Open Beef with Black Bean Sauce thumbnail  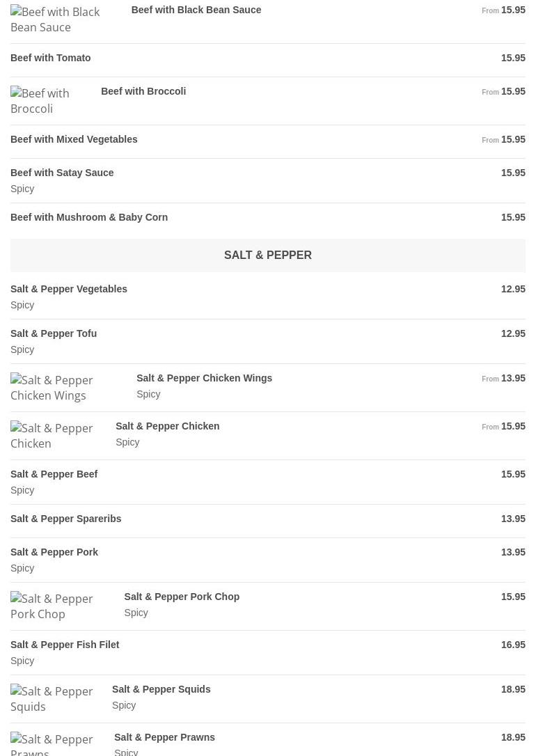coord(56,19)
